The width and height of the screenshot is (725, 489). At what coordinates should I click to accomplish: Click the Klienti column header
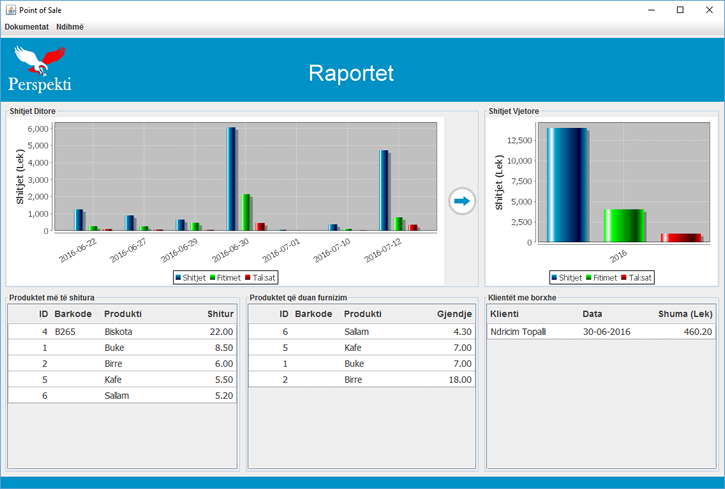[x=504, y=314]
